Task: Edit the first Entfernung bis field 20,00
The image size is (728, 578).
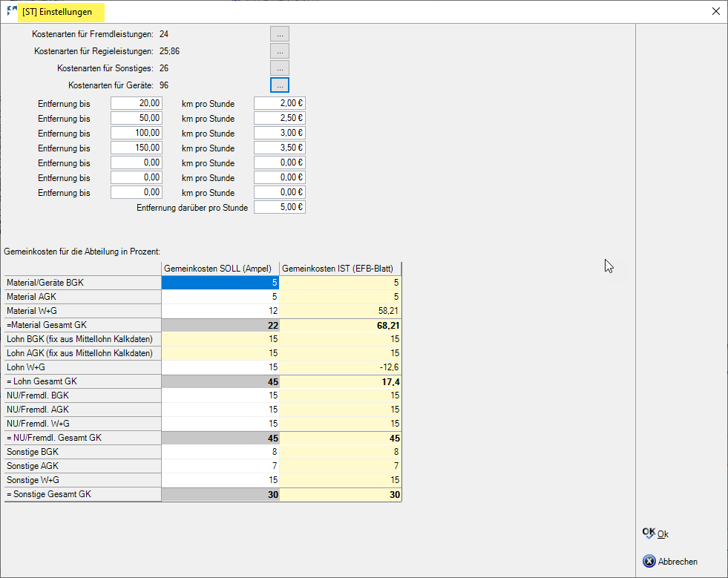Action: pos(137,104)
